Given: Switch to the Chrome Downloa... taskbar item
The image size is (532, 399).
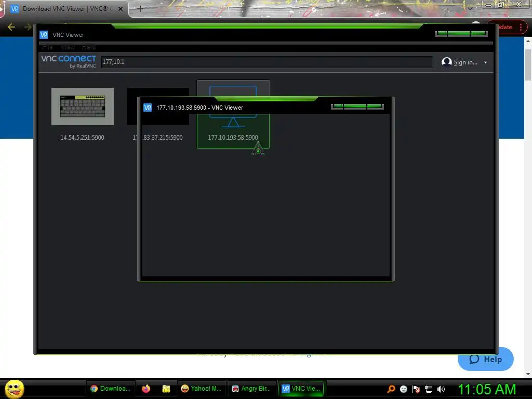Looking at the screenshot, I should click(111, 389).
